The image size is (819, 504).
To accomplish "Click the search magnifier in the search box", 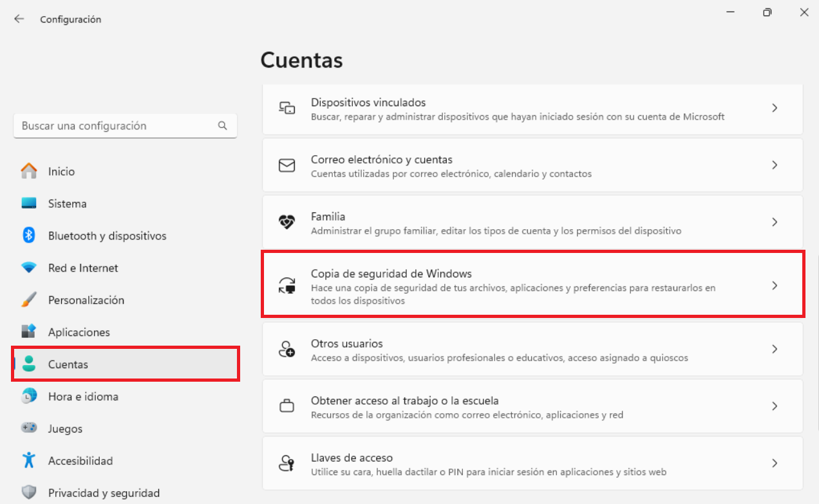I will coord(222,126).
